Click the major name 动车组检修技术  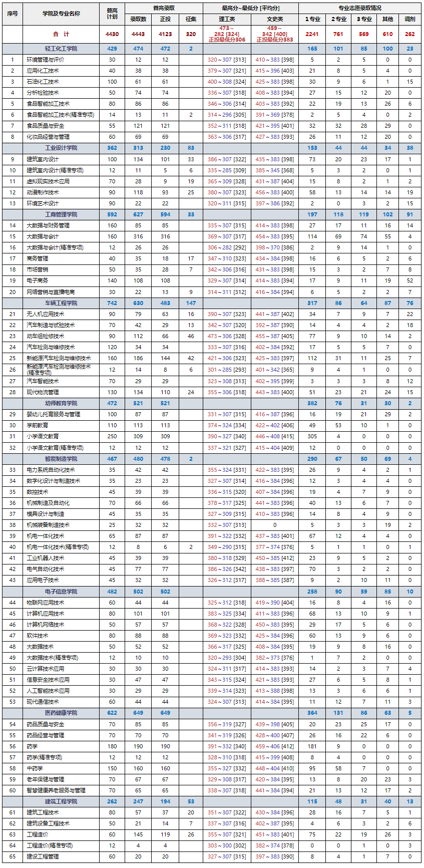(x=46, y=336)
